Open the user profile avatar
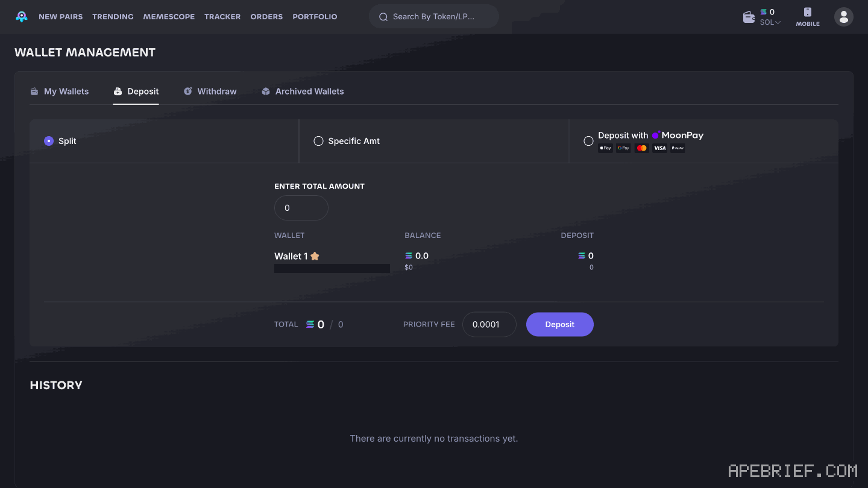The height and width of the screenshot is (488, 868). (844, 17)
